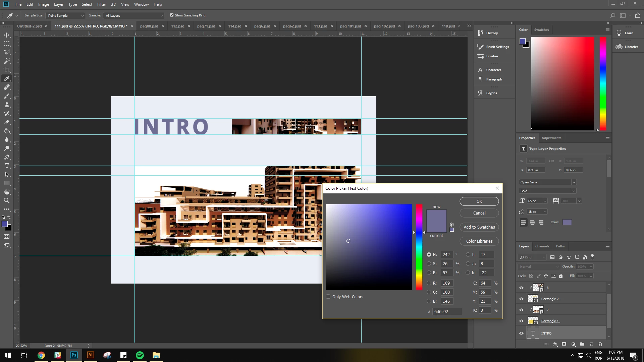This screenshot has width=644, height=362.
Task: Click Add to Swatches button
Action: [479, 227]
